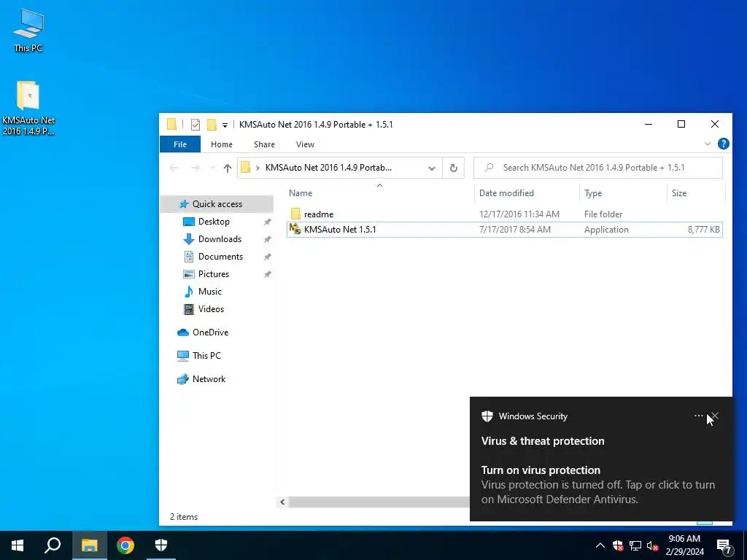Go back in File Explorer
747x560 pixels.
click(174, 168)
